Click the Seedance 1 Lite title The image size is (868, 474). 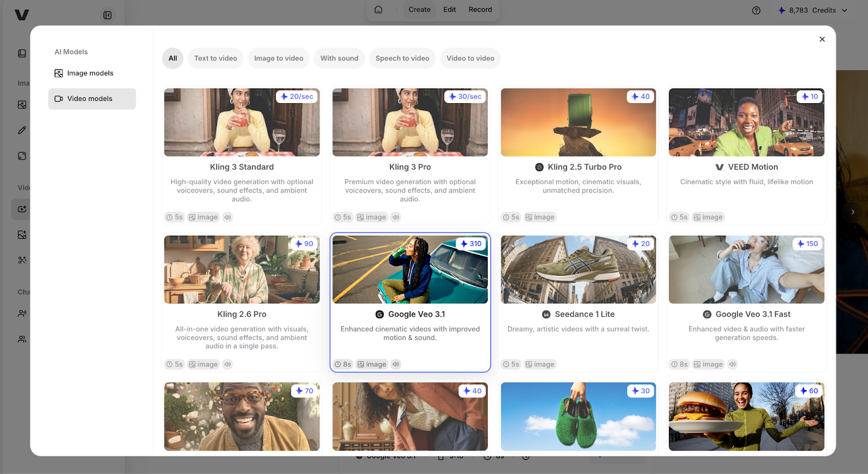(585, 314)
